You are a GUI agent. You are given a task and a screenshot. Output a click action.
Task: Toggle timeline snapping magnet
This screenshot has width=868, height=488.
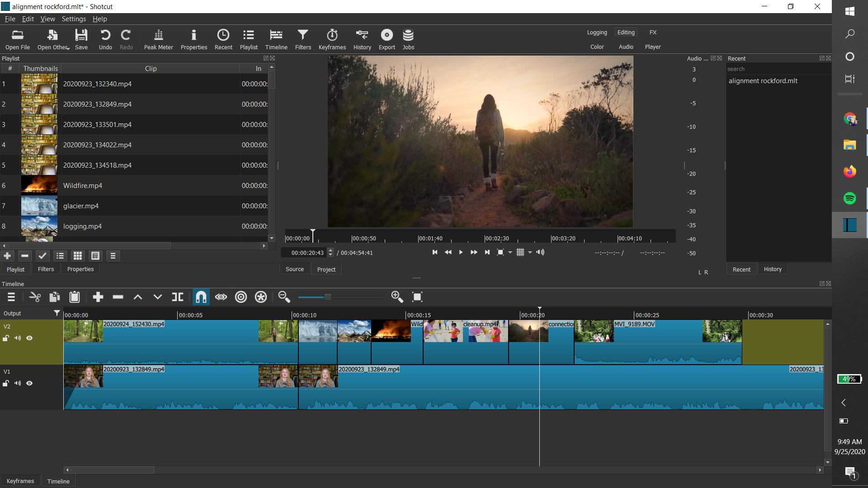pos(201,297)
